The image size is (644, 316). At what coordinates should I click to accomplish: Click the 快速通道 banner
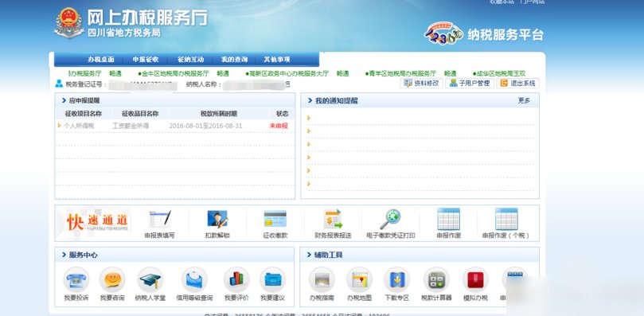point(97,222)
